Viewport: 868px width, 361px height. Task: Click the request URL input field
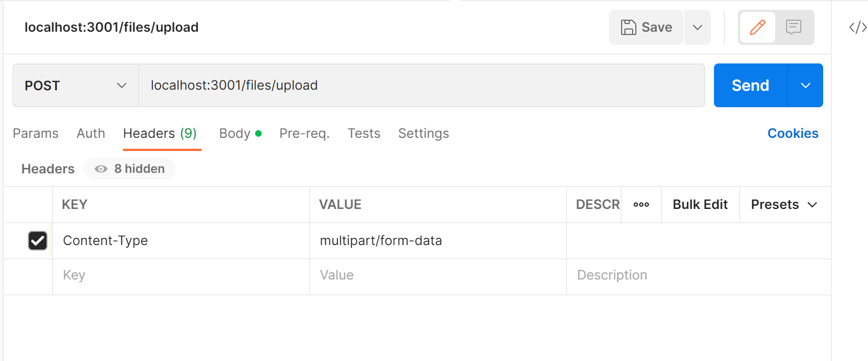coord(421,86)
